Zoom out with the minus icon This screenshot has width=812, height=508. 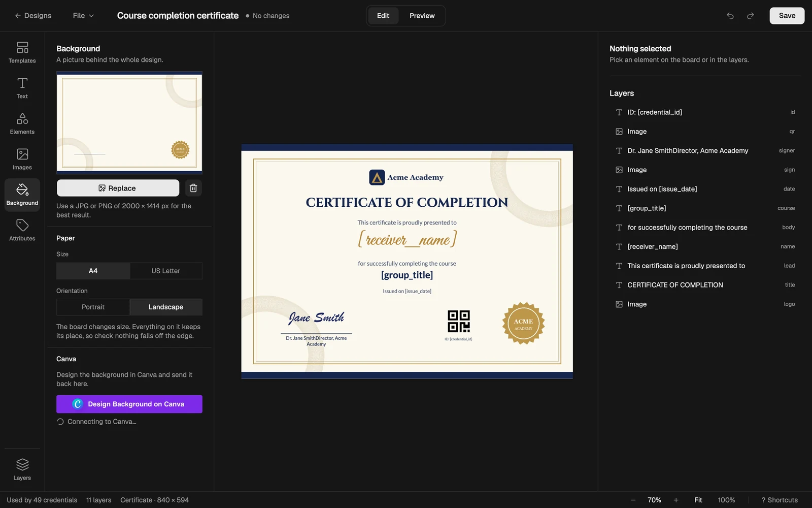(x=633, y=500)
